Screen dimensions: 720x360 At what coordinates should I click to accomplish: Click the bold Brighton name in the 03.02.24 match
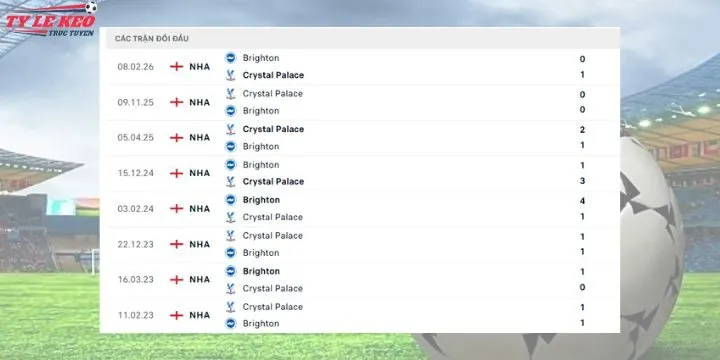coord(261,200)
